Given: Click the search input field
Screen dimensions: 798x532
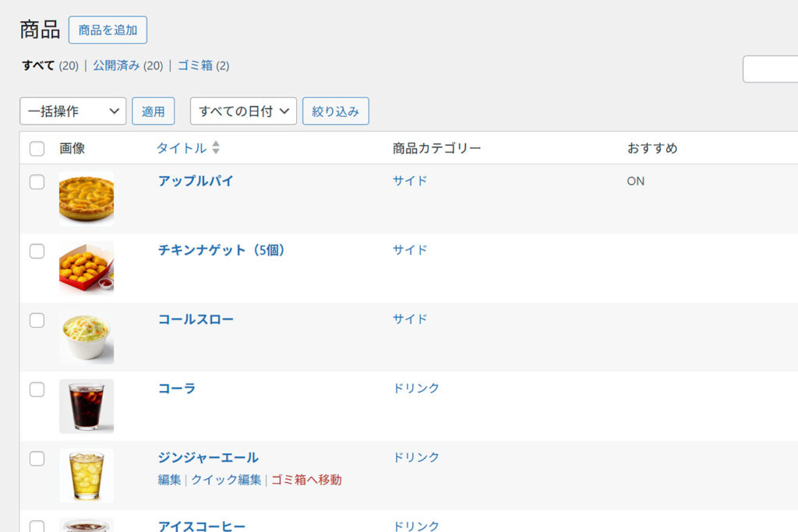Looking at the screenshot, I should [772, 69].
